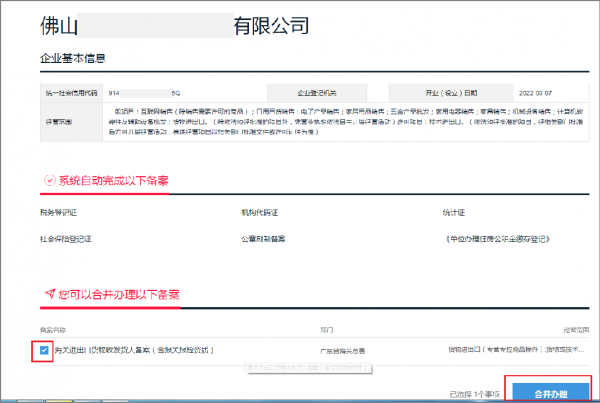Image resolution: width=600 pixels, height=403 pixels.
Task: Click the paper plane icon beside 您可以合并办理以下备案
Action: pyautogui.click(x=48, y=295)
